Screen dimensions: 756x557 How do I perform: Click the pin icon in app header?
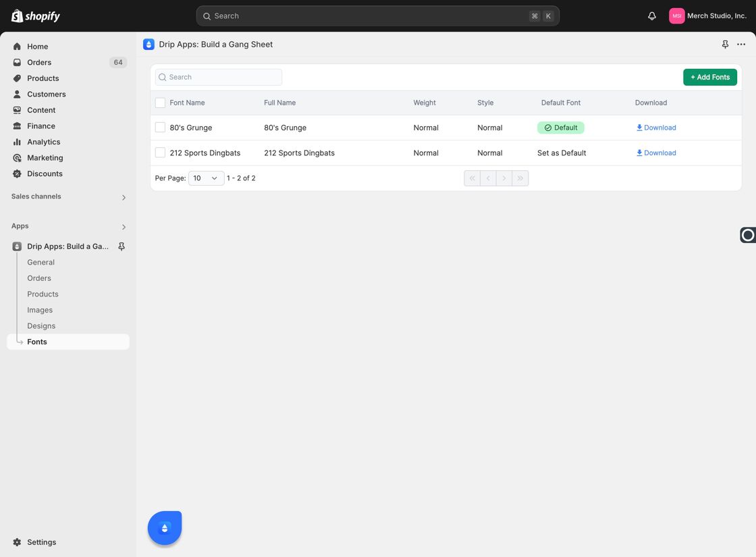click(x=725, y=45)
